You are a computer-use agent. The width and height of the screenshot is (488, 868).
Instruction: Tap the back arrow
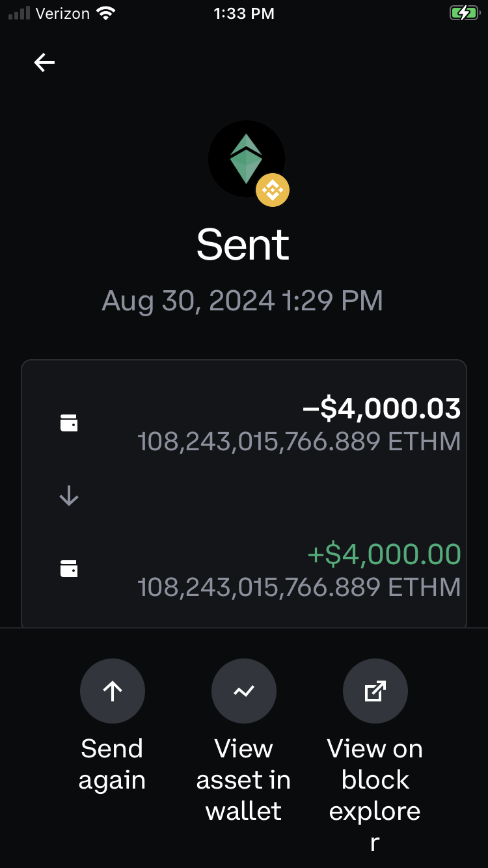click(44, 62)
